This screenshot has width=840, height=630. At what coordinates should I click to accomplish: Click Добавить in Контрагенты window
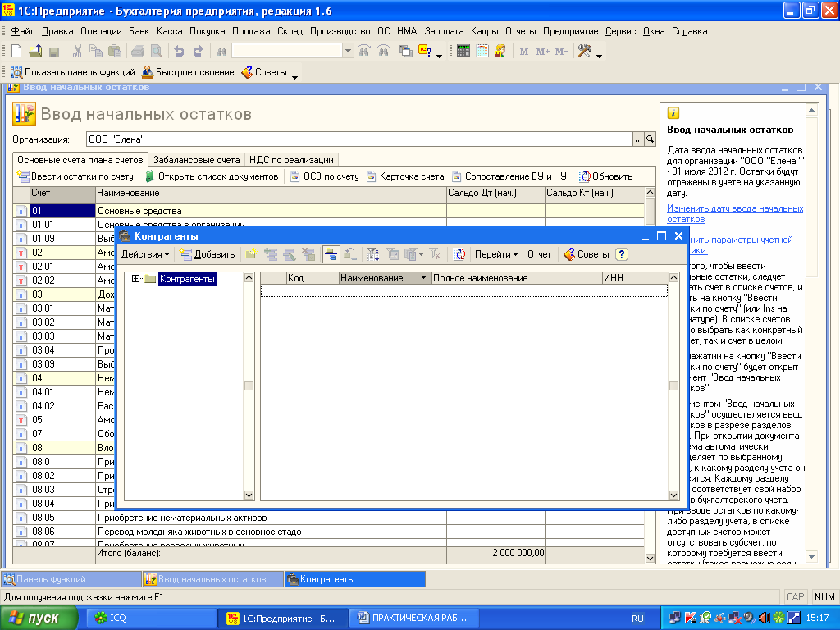pyautogui.click(x=208, y=254)
